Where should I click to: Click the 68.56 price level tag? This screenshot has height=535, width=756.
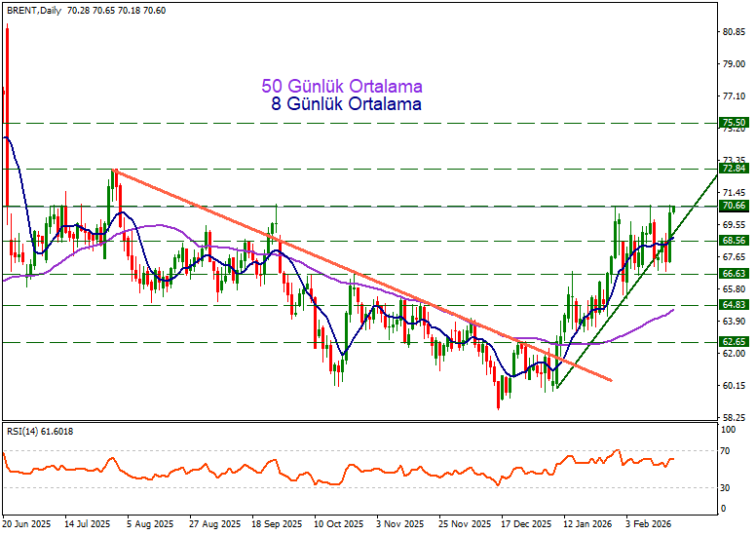point(734,241)
